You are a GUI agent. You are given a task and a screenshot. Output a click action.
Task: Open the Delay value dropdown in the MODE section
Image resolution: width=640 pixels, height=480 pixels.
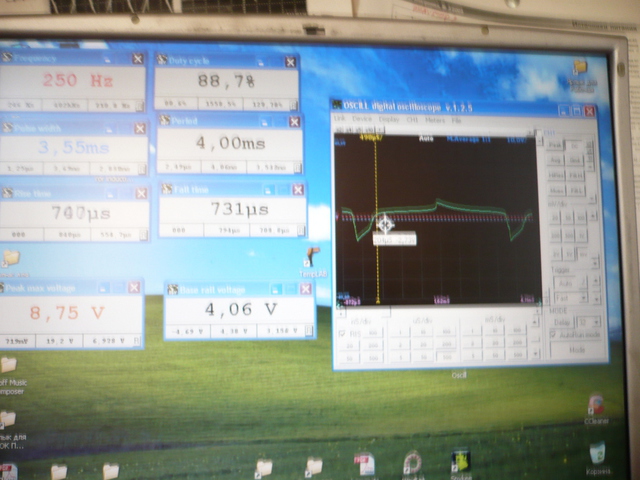(x=588, y=322)
